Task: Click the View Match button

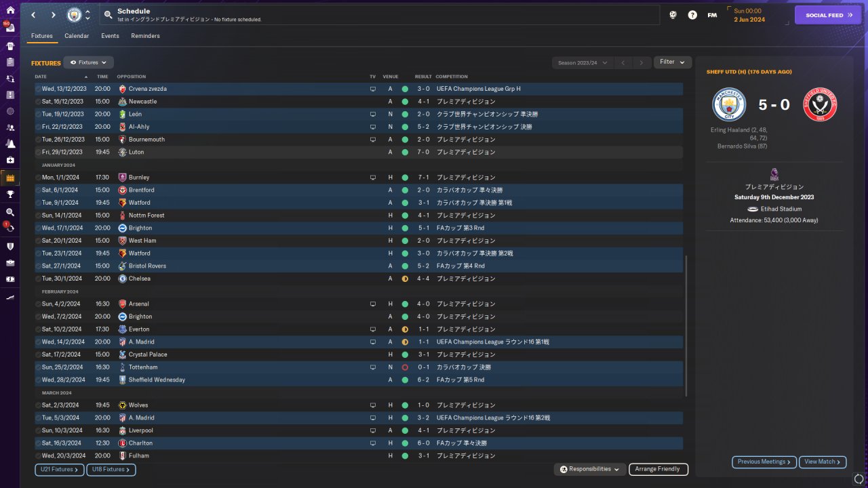Action: pos(823,462)
